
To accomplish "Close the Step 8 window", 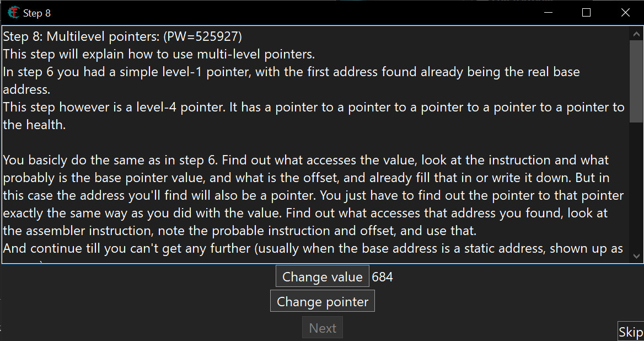I will (x=625, y=13).
